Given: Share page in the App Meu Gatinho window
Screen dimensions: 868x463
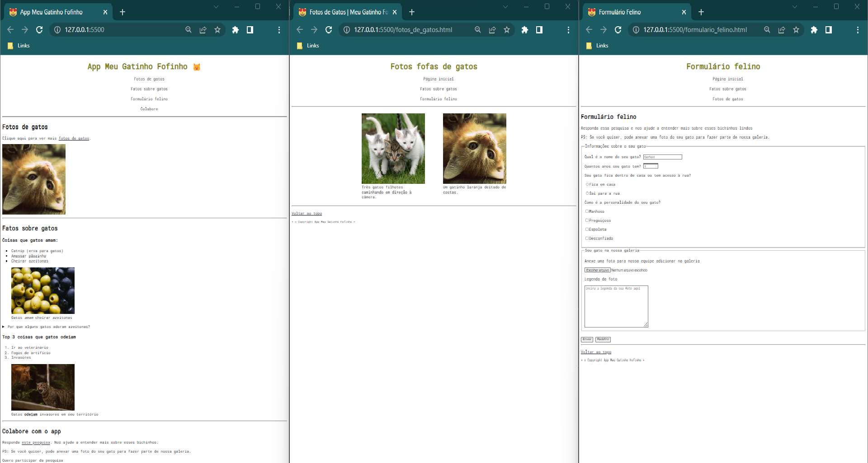Looking at the screenshot, I should pyautogui.click(x=203, y=30).
